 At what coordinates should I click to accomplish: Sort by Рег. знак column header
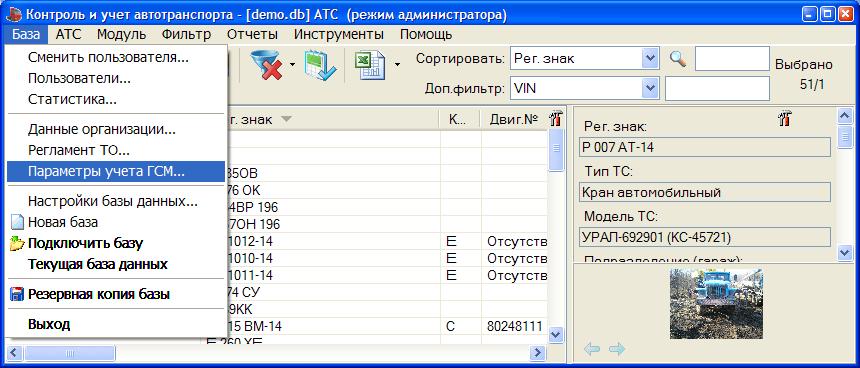[332, 119]
